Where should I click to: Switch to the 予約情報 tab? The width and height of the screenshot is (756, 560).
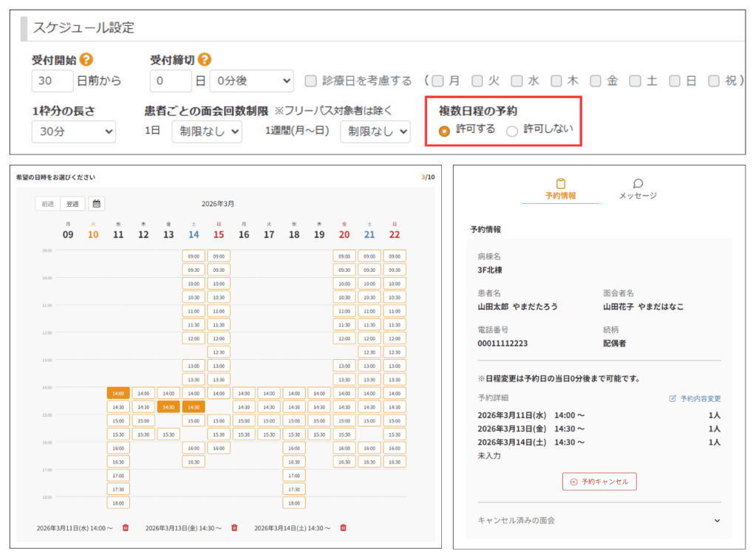tap(560, 189)
